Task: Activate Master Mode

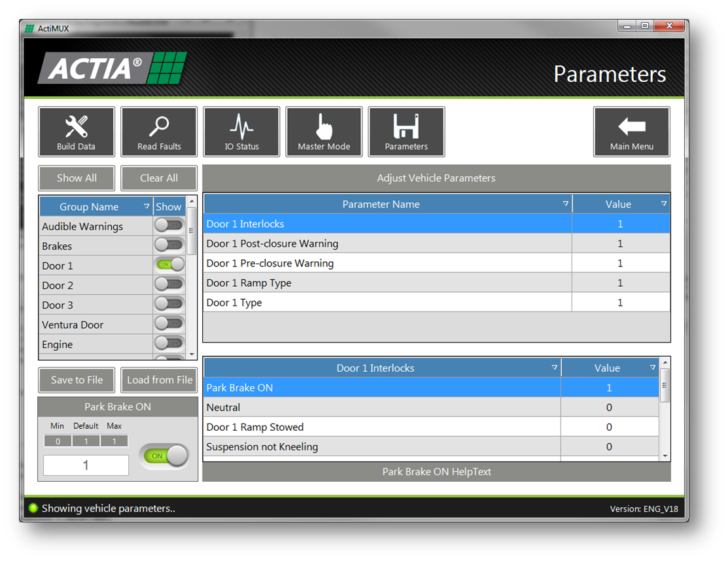Action: 324,131
